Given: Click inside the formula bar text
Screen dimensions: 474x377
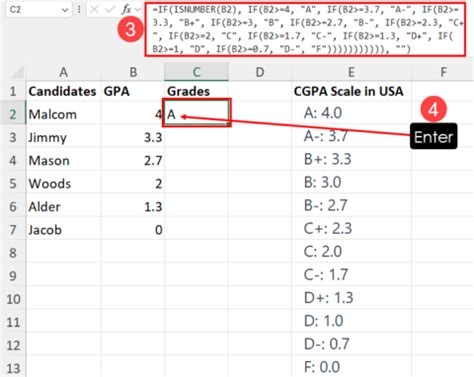Looking at the screenshot, I should 305,29.
